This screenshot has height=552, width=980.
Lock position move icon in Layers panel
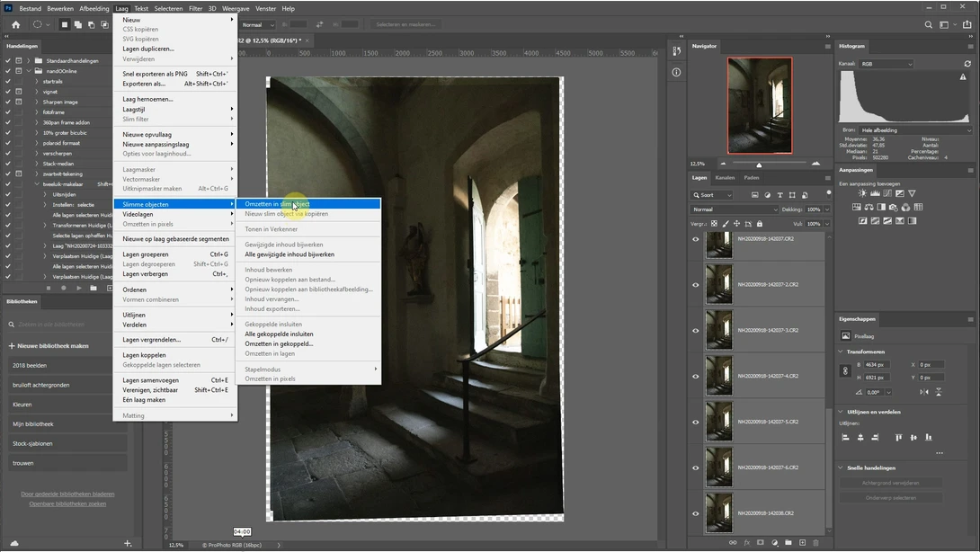tap(737, 223)
